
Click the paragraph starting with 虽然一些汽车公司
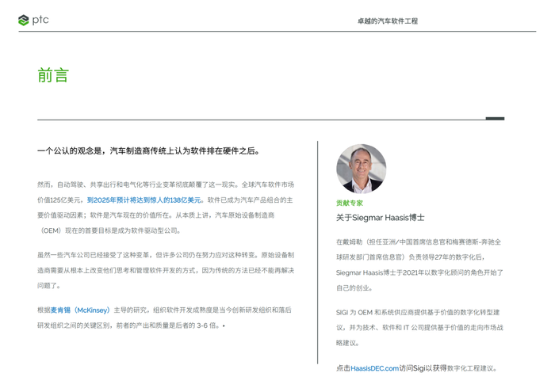(x=165, y=270)
